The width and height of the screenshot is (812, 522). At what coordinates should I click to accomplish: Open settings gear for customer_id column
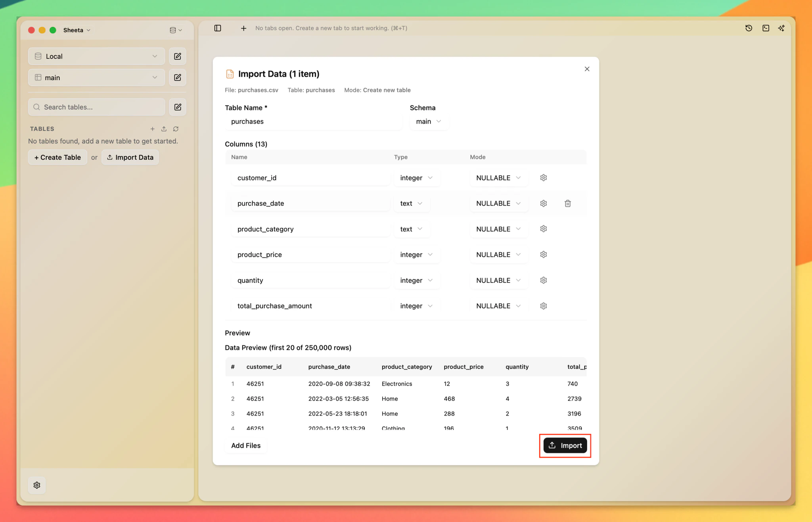[x=544, y=178]
